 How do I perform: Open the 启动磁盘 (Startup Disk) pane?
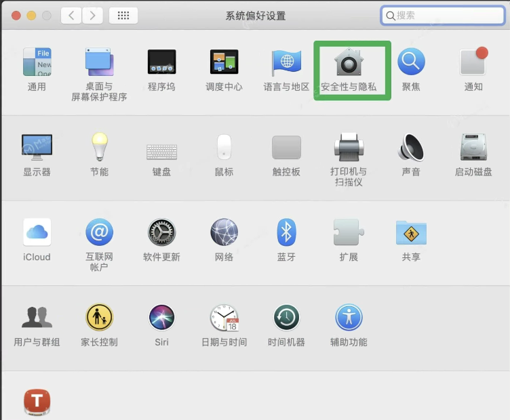pyautogui.click(x=473, y=147)
